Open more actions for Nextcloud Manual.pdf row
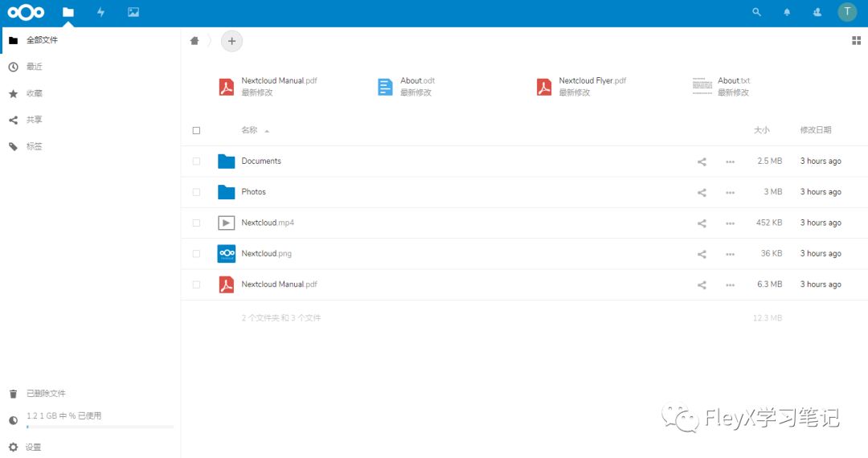Screen dimensions: 868x458 (730, 285)
